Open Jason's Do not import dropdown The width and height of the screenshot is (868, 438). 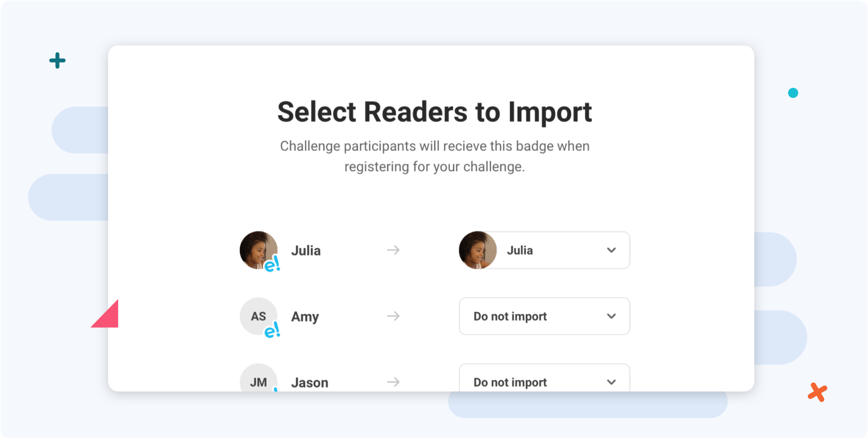coord(544,378)
